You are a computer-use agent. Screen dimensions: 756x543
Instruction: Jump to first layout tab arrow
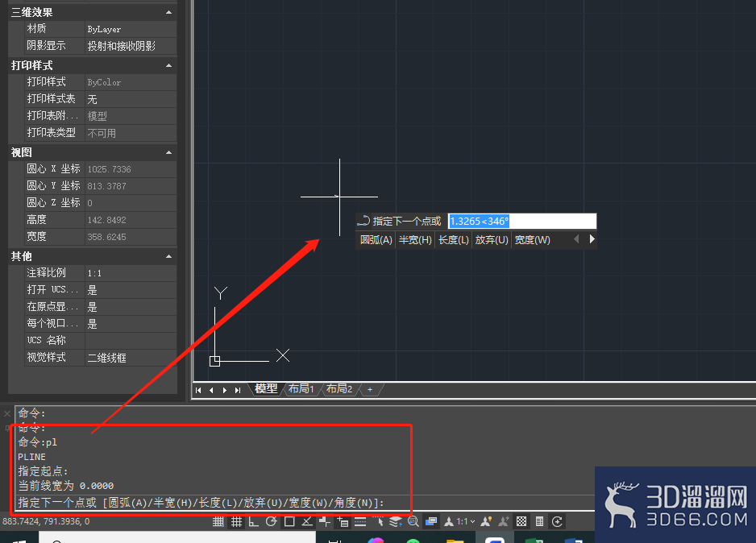coord(198,390)
